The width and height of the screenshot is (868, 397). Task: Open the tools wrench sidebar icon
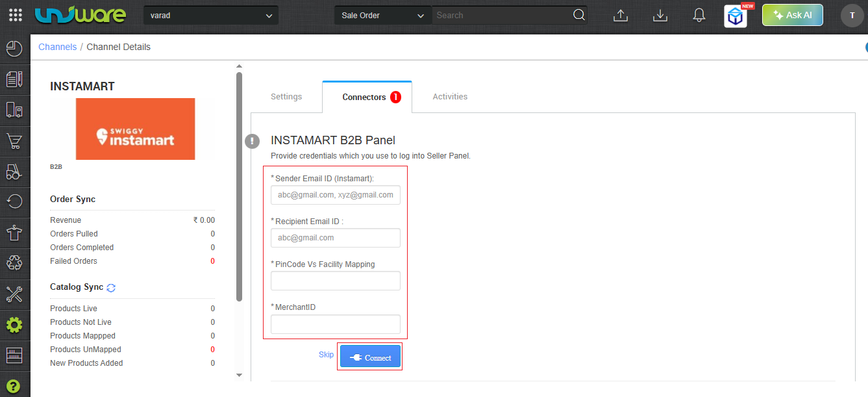[14, 294]
